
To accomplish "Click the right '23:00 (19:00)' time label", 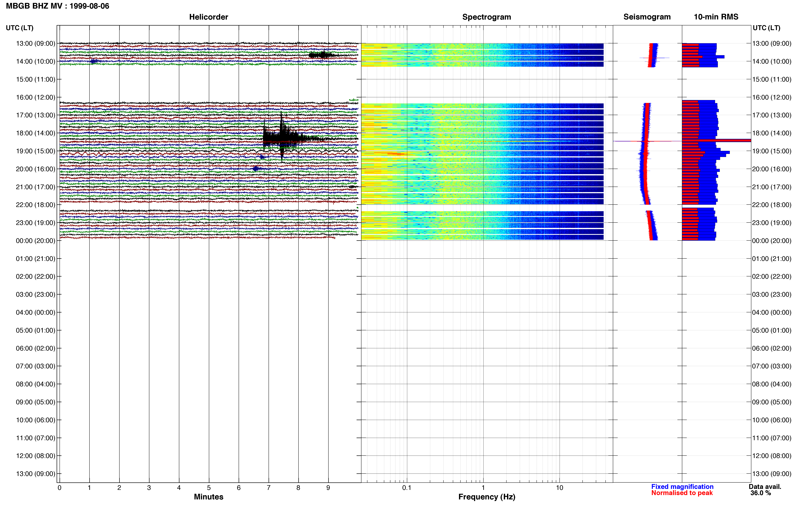I will pos(772,223).
